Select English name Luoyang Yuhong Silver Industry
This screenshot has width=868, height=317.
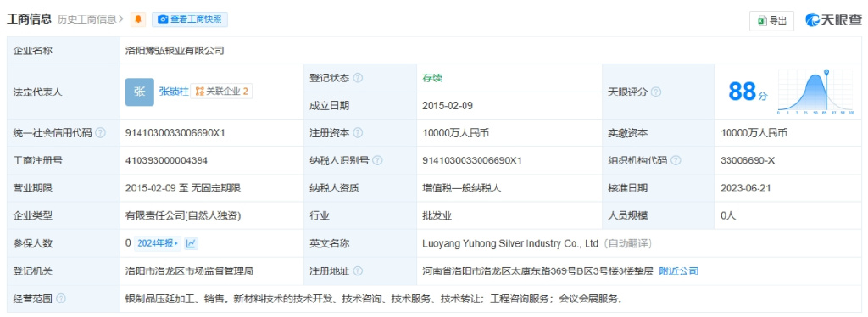coord(510,243)
